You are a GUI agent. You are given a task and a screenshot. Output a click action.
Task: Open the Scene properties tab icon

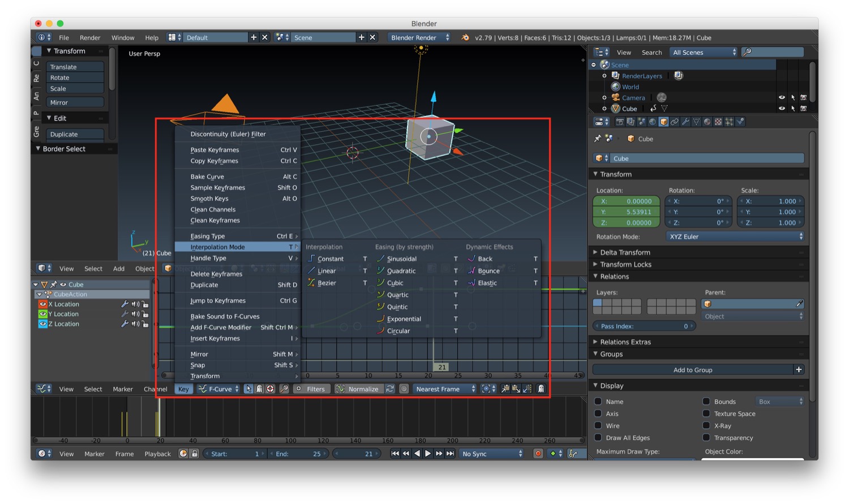tap(642, 122)
